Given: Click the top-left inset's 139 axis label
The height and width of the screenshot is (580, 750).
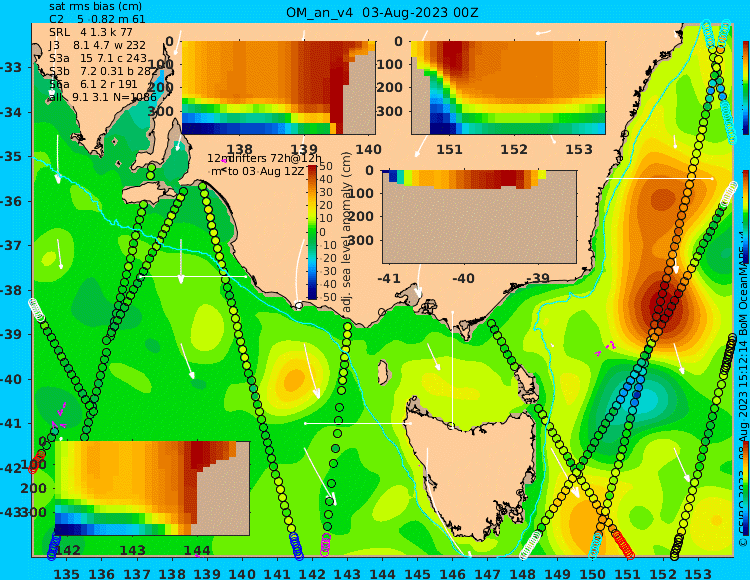Looking at the screenshot, I should point(304,150).
